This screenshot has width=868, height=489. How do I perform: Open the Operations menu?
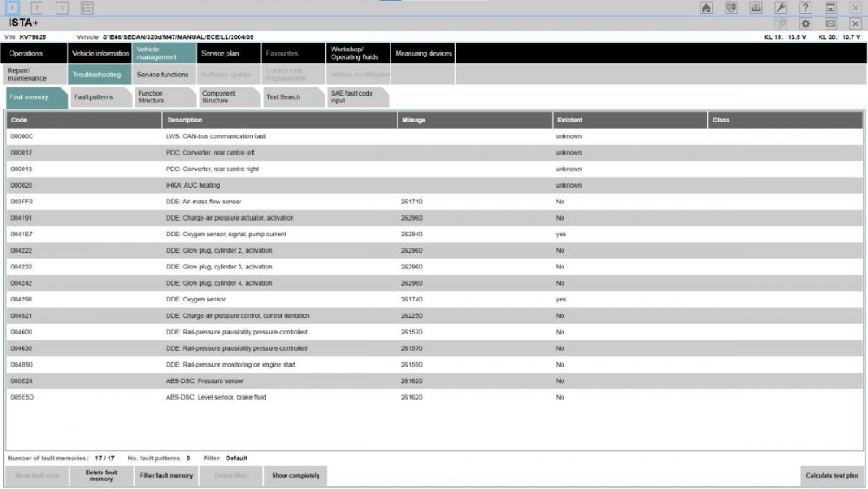coord(34,53)
